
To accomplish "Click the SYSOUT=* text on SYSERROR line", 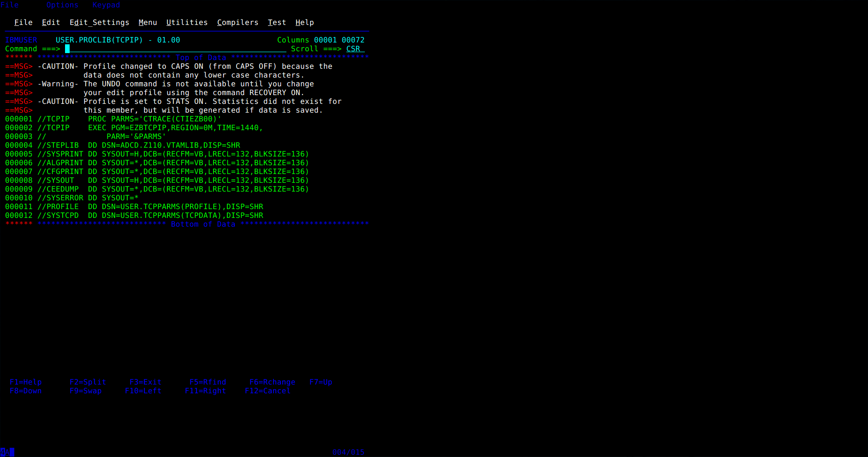I will 120,198.
